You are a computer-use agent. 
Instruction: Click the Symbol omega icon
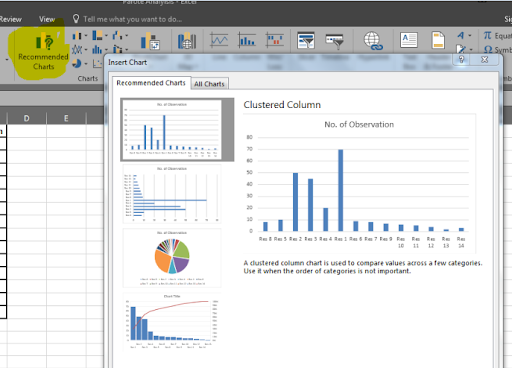[x=488, y=50]
